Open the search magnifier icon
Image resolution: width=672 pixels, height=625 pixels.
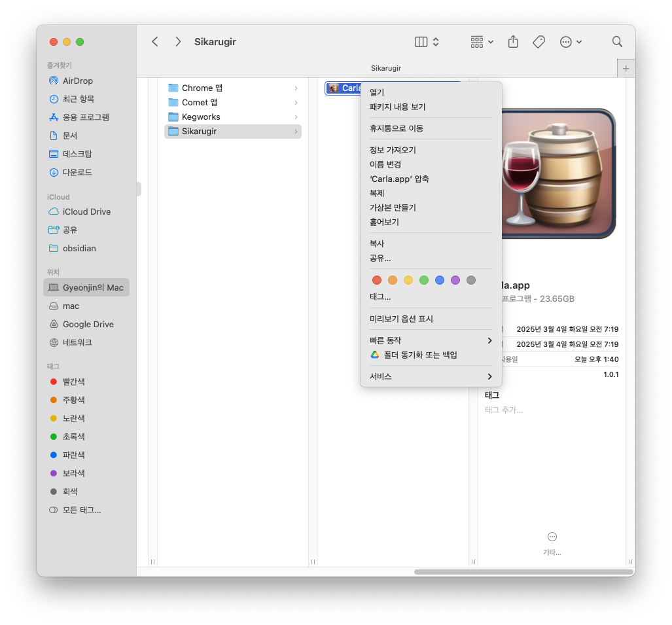[x=617, y=42]
